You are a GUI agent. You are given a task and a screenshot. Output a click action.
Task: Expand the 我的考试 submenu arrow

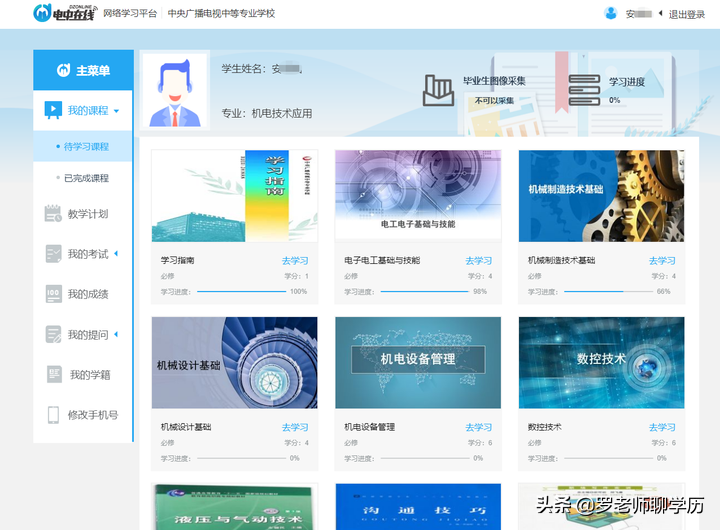pos(116,254)
